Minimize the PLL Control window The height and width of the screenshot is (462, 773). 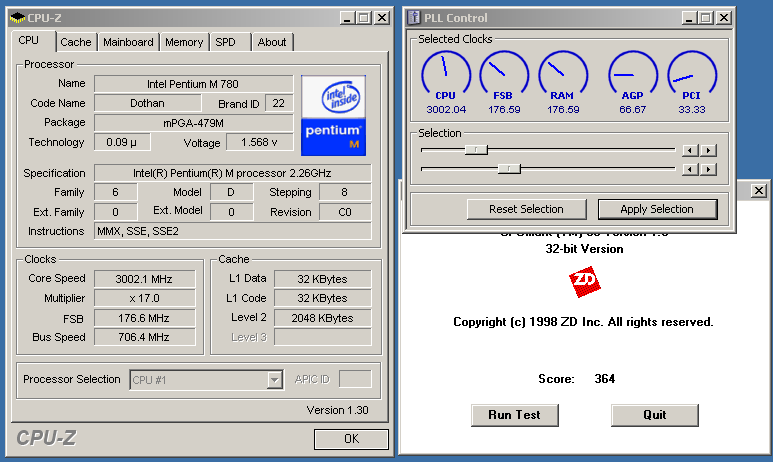(689, 18)
